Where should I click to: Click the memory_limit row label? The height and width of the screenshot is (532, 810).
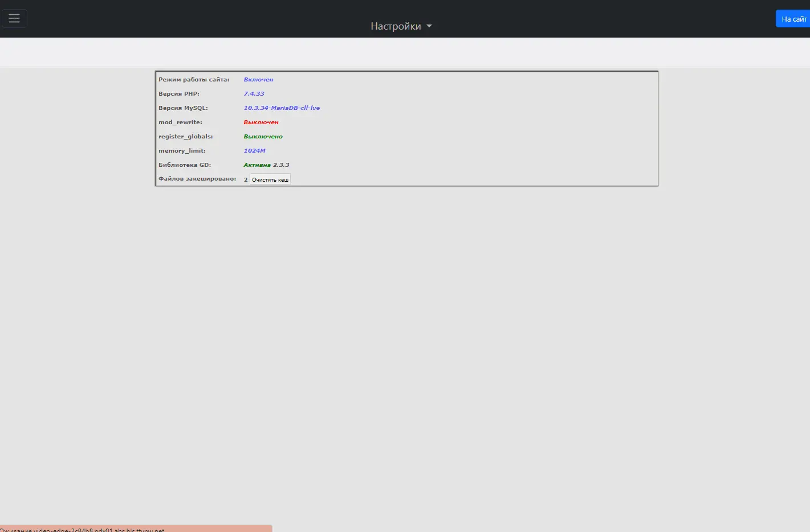(182, 151)
